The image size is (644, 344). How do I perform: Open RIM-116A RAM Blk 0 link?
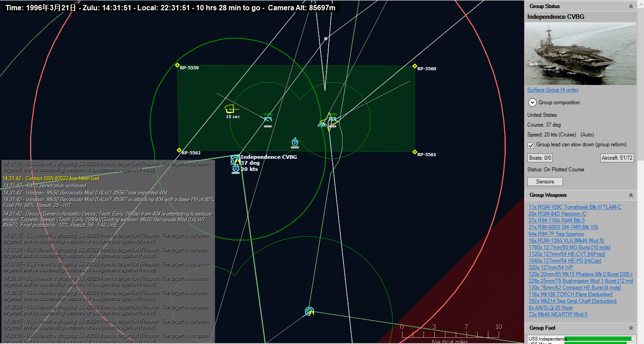556,221
